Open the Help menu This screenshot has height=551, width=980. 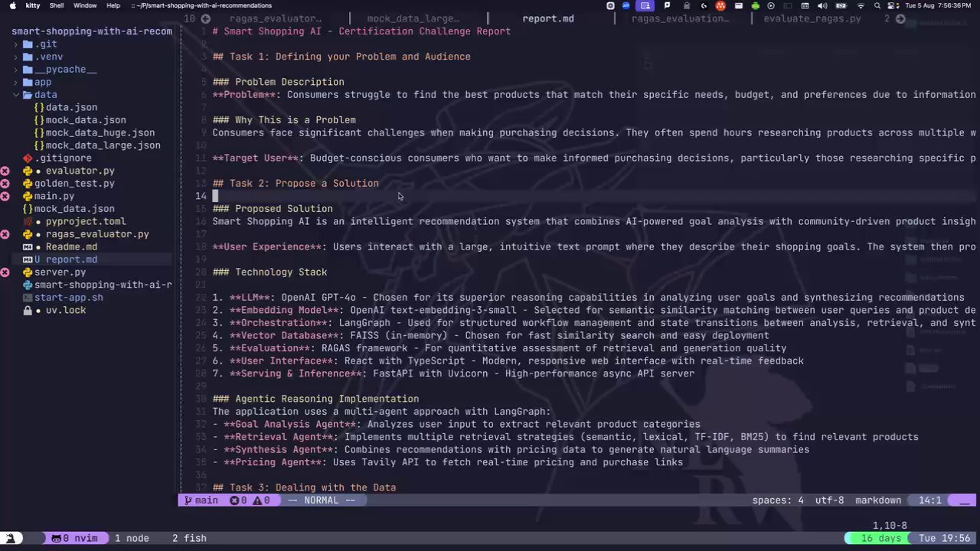113,5
